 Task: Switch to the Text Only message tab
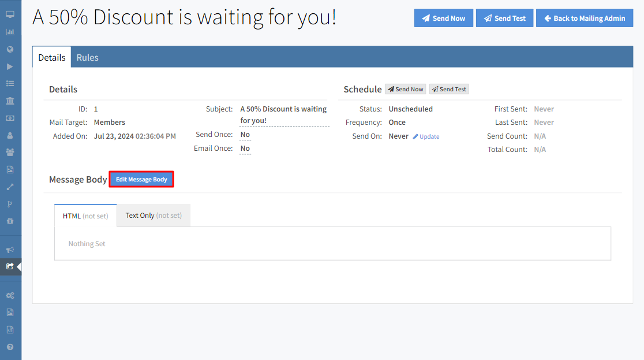(x=153, y=216)
